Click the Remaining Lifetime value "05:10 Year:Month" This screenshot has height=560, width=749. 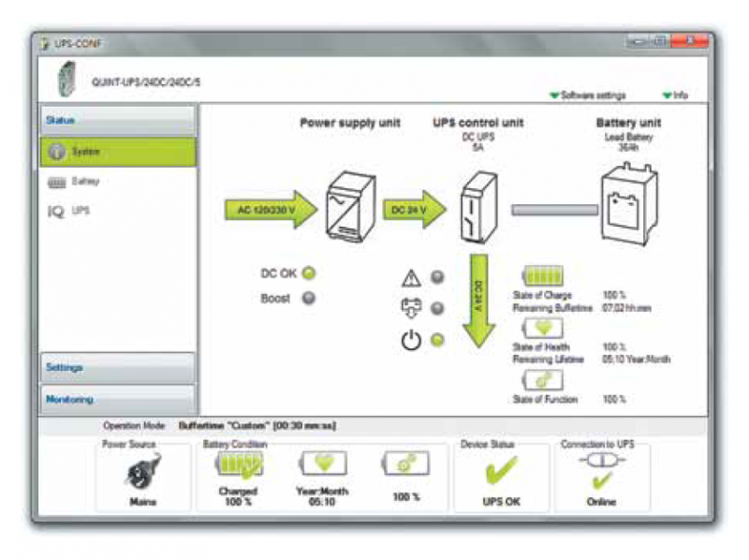(x=637, y=360)
